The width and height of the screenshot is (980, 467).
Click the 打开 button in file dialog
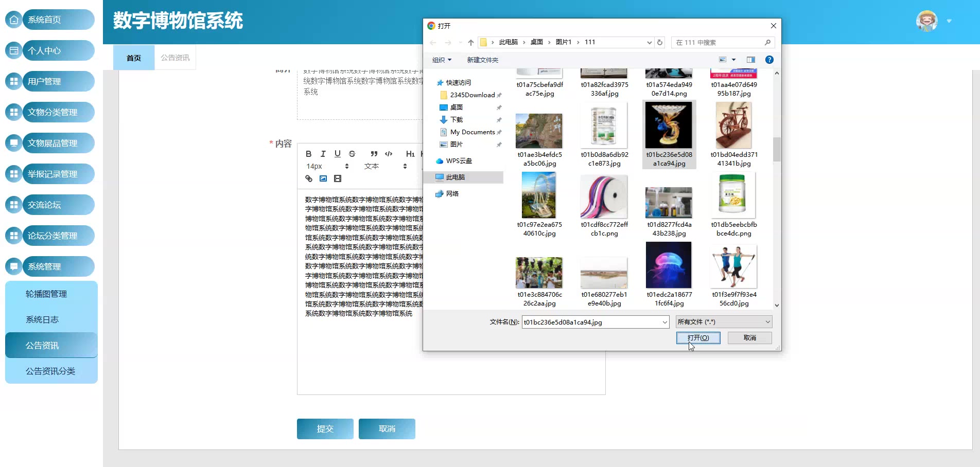(698, 338)
